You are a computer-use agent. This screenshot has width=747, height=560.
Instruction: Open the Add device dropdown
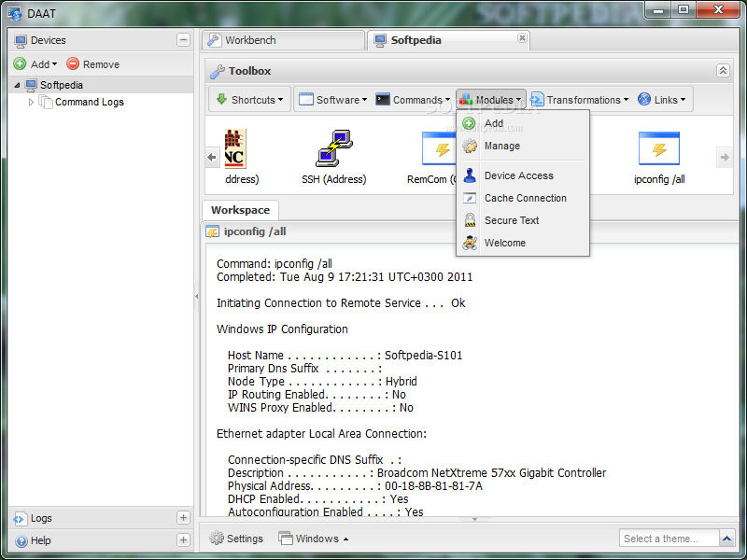pos(35,63)
